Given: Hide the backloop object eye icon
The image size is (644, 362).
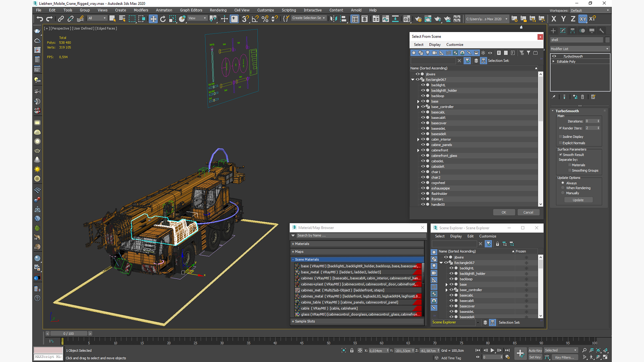Looking at the screenshot, I should click(x=423, y=96).
